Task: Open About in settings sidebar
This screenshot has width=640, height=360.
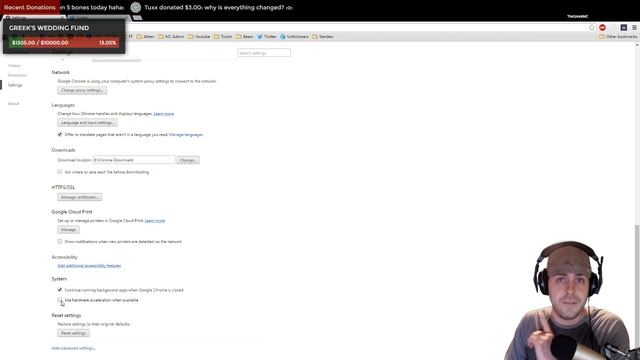Action: coord(13,104)
